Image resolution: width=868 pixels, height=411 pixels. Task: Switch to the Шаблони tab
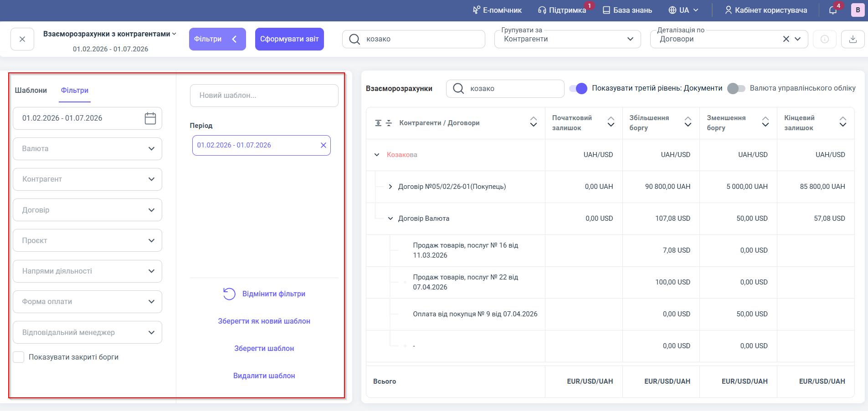click(x=31, y=90)
